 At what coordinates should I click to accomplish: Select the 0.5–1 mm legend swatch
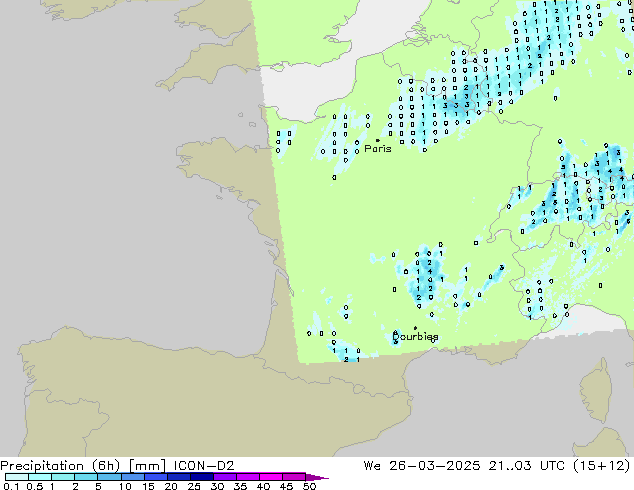[40, 477]
